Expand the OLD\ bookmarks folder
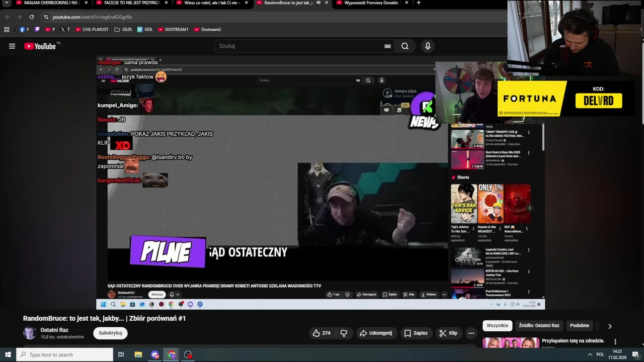 click(x=123, y=30)
